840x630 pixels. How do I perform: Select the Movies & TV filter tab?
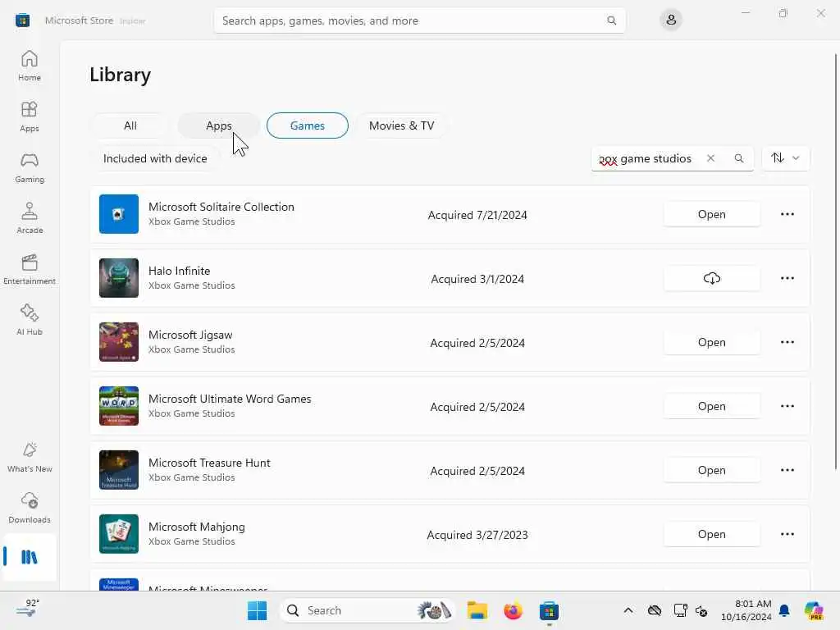[x=401, y=126]
